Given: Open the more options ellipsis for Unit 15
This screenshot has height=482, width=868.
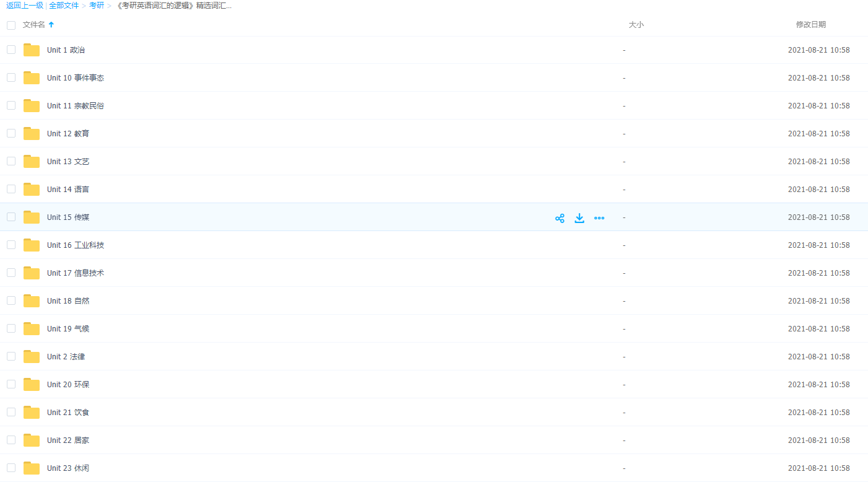Looking at the screenshot, I should point(599,218).
